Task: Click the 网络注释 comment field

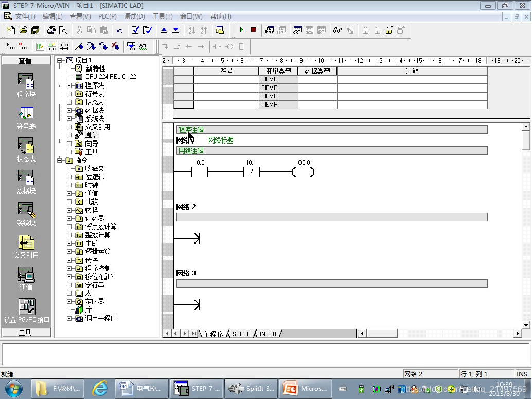Action: (332, 151)
